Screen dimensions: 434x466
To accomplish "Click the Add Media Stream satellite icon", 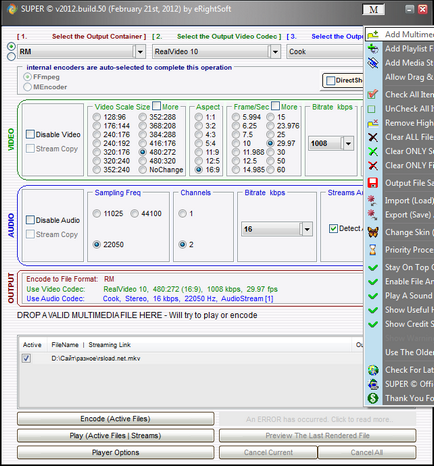I will click(x=373, y=63).
